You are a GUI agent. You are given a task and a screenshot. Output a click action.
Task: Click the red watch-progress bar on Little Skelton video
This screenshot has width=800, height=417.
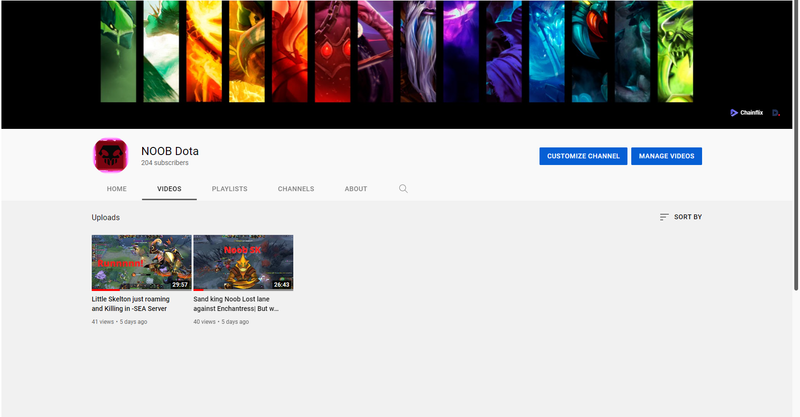click(x=106, y=290)
